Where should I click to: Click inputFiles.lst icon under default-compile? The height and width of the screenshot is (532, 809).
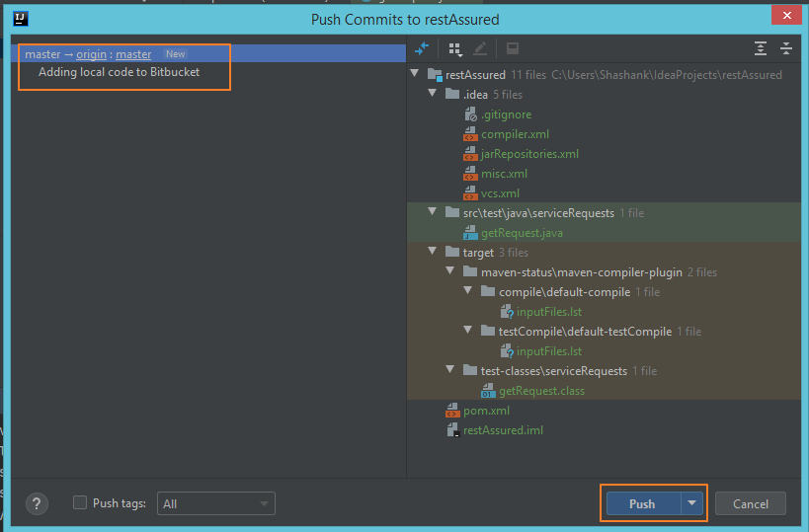(x=507, y=311)
